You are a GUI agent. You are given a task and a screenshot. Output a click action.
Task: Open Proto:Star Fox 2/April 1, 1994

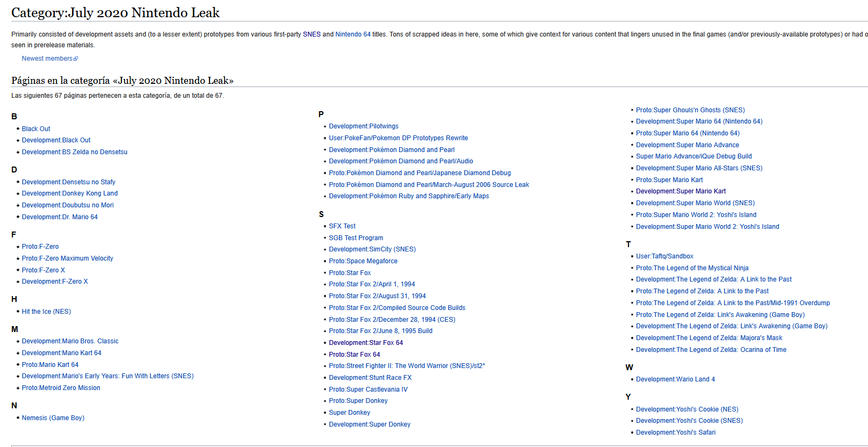point(372,284)
